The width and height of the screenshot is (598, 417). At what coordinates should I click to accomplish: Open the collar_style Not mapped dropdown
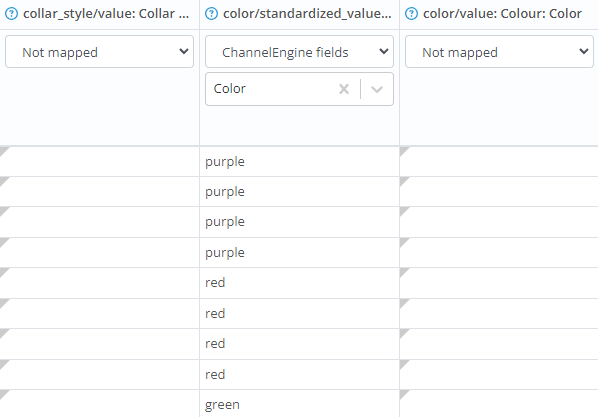[x=100, y=52]
